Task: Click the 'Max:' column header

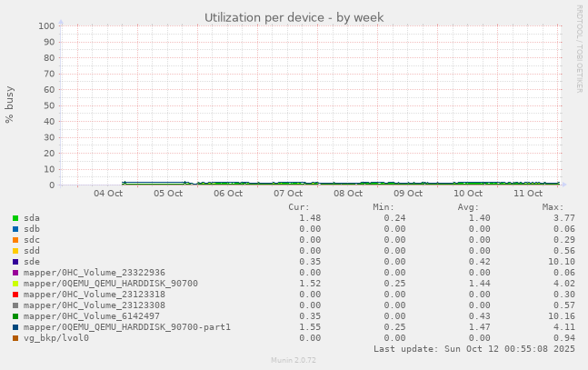Action: [553, 207]
